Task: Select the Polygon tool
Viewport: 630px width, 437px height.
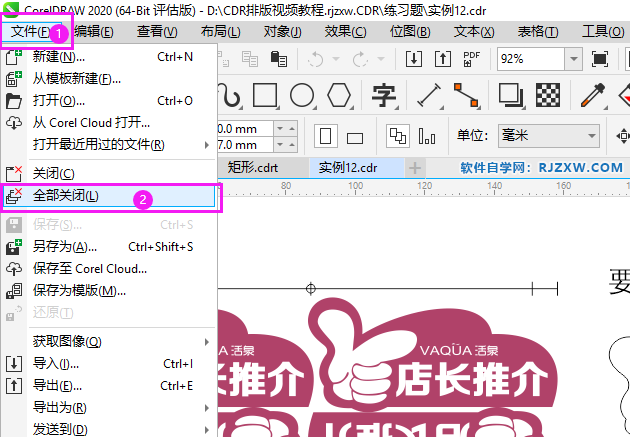Action: click(340, 96)
